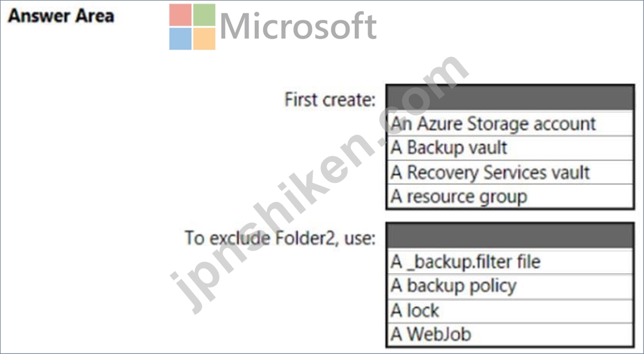
Task: Select the "A WebJob" option
Action: (431, 334)
